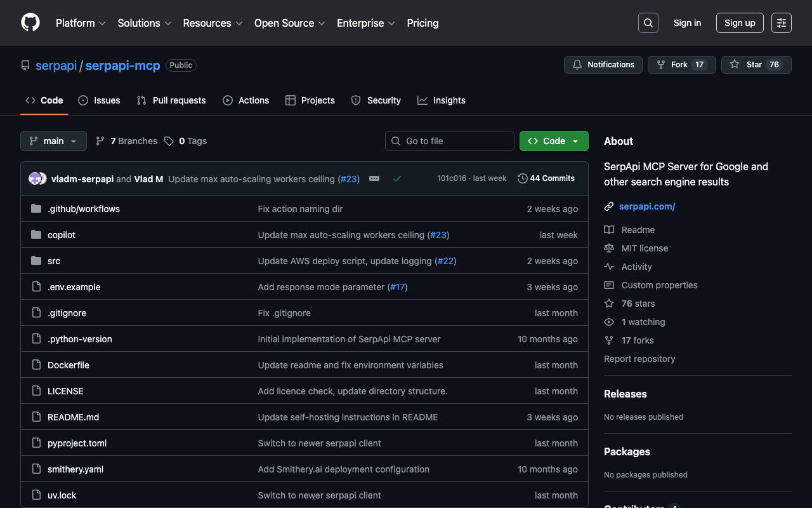Open the Dockerfile file
Viewport: 812px width, 508px height.
coord(69,365)
